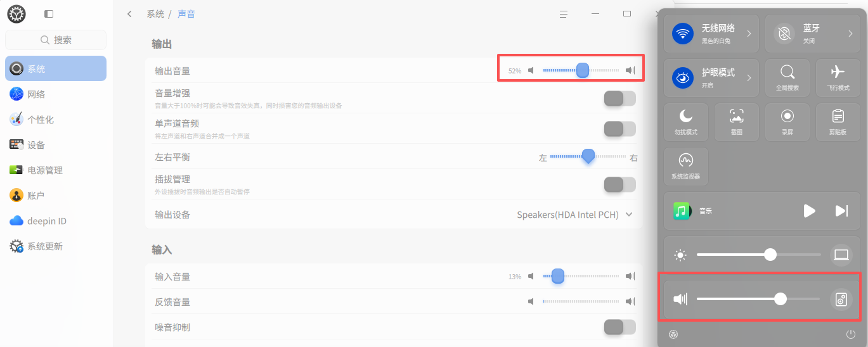This screenshot has height=347, width=868.
Task: Click the Control Center gear logo icon
Action: [16, 13]
